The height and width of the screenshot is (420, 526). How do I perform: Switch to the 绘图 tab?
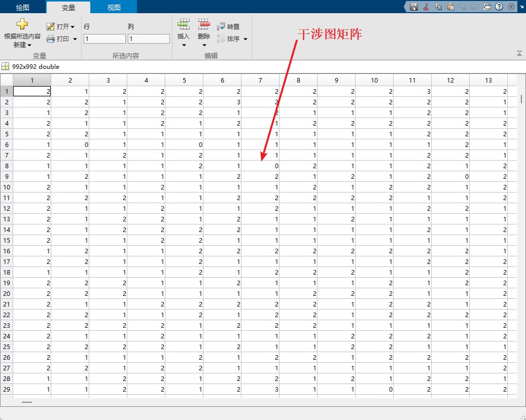[x=23, y=8]
